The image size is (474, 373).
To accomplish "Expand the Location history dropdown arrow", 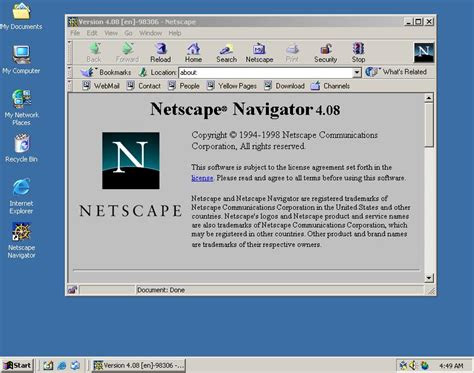I will point(357,72).
